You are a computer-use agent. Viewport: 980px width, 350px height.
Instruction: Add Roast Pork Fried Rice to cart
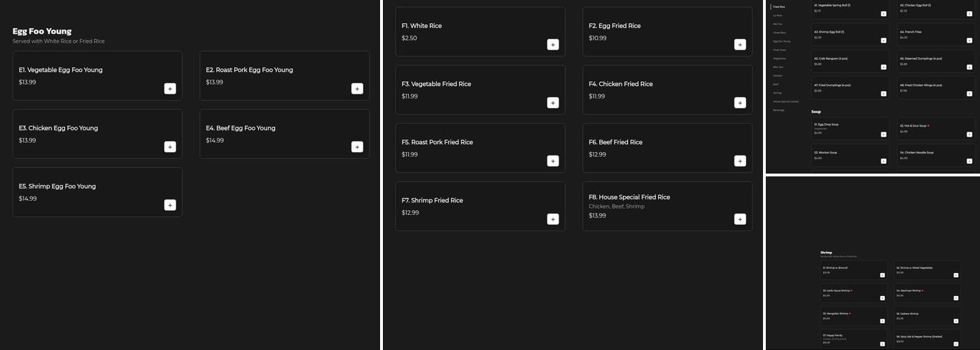(553, 161)
